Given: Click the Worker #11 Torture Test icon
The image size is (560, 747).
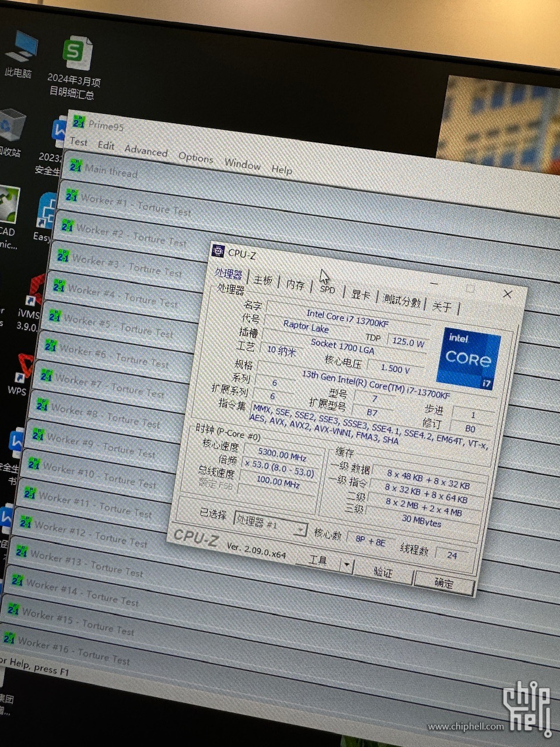Looking at the screenshot, I should pos(30,494).
